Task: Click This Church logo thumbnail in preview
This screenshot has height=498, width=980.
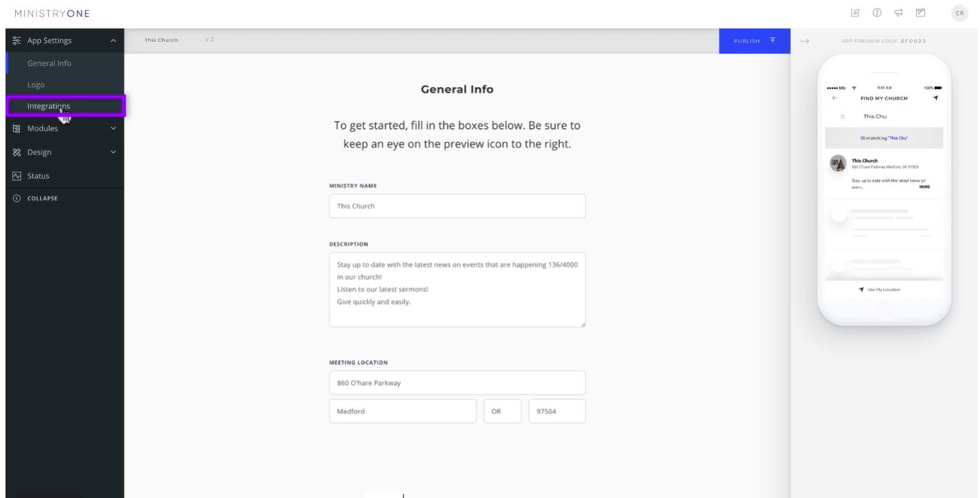Action: pos(837,163)
